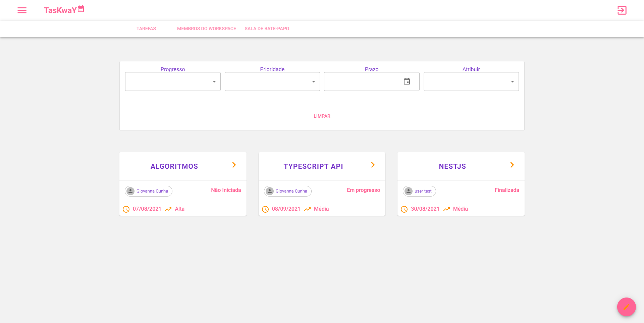
Task: Click the pencil floating action button
Action: 627,307
